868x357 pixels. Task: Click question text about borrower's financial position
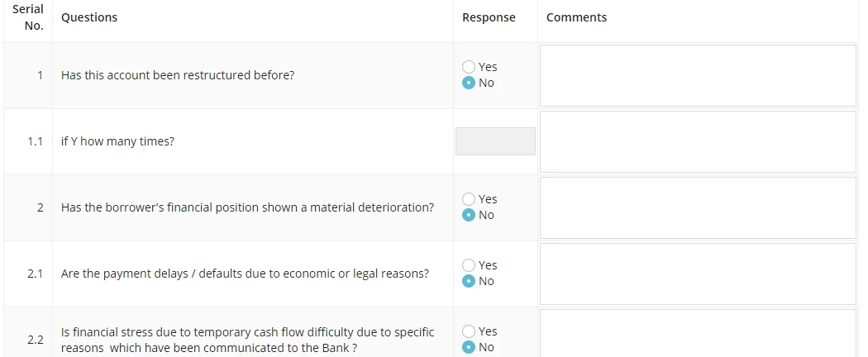[x=247, y=207]
